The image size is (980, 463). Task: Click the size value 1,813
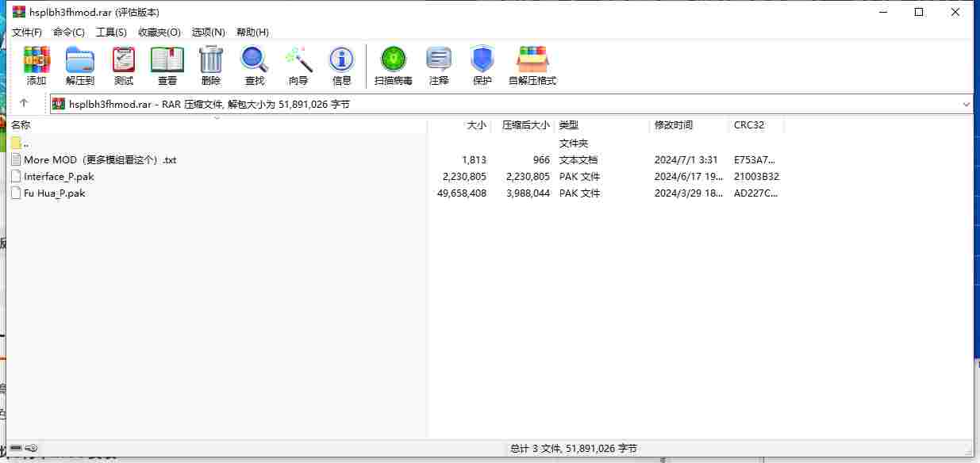pyautogui.click(x=475, y=159)
